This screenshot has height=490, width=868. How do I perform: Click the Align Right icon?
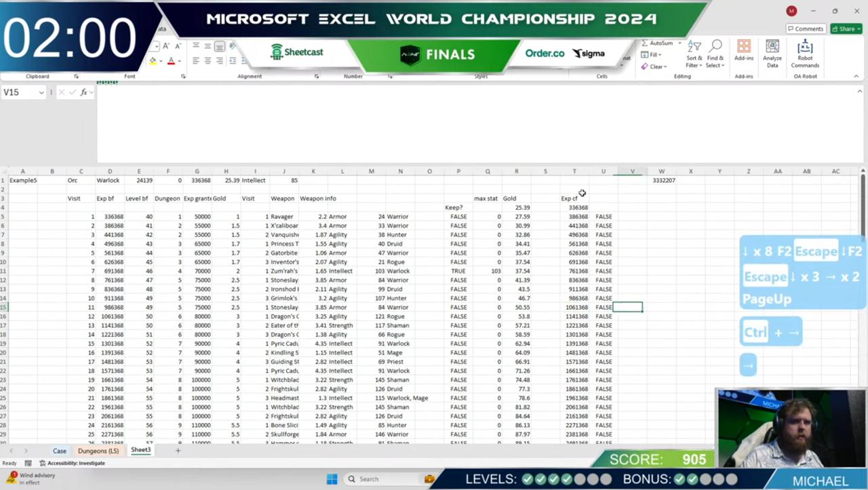(x=219, y=61)
